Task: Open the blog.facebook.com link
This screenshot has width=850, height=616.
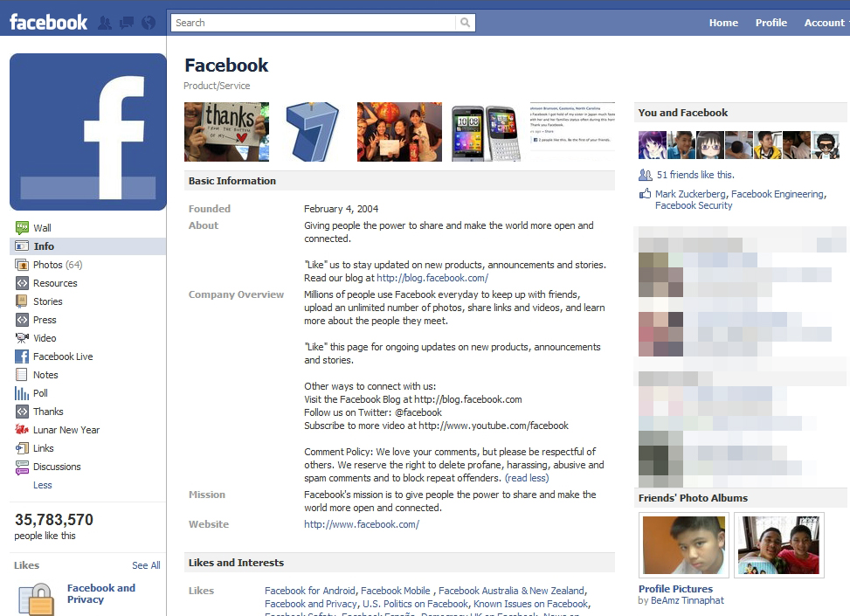Action: click(x=432, y=278)
